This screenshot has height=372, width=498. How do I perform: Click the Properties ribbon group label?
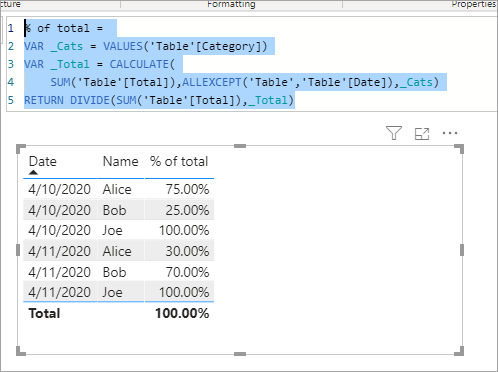pyautogui.click(x=474, y=4)
